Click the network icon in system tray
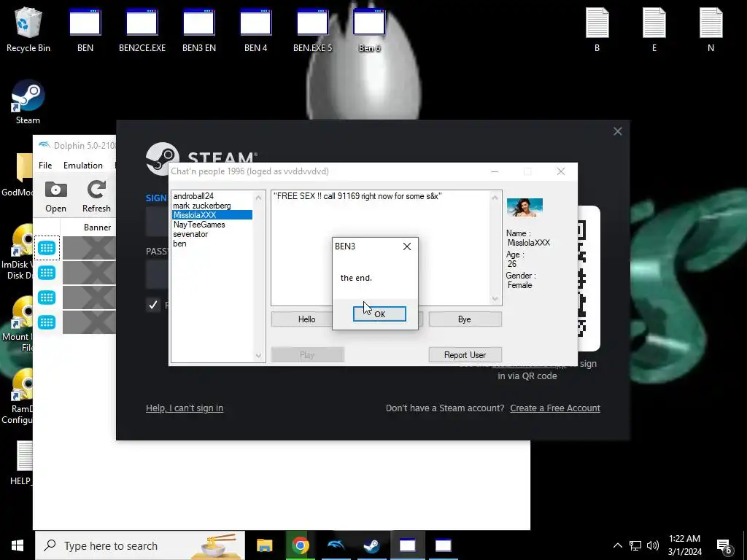The height and width of the screenshot is (560, 747). (635, 545)
